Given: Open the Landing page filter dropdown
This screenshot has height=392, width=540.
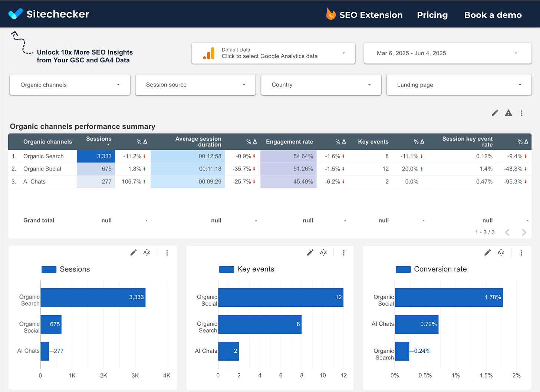Looking at the screenshot, I should [x=459, y=85].
